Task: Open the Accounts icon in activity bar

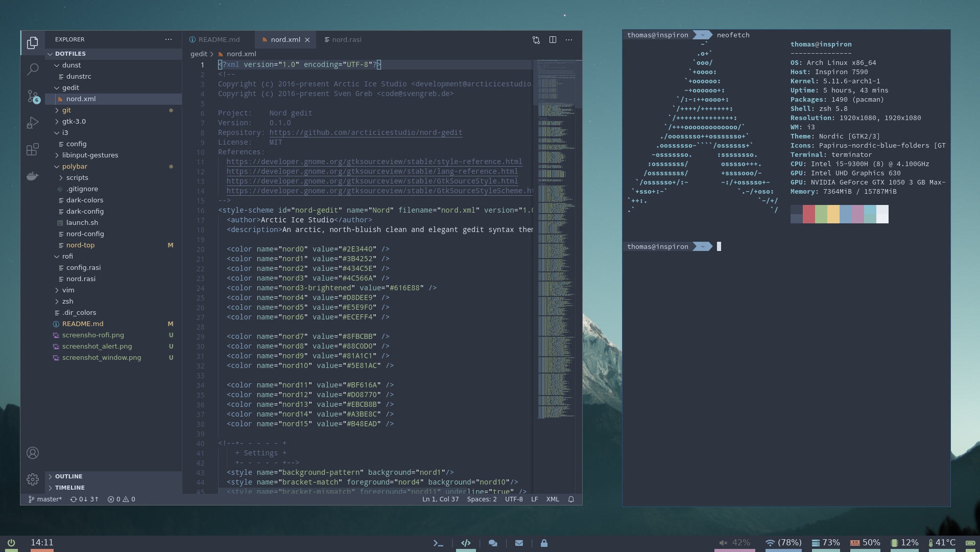Action: (33, 453)
